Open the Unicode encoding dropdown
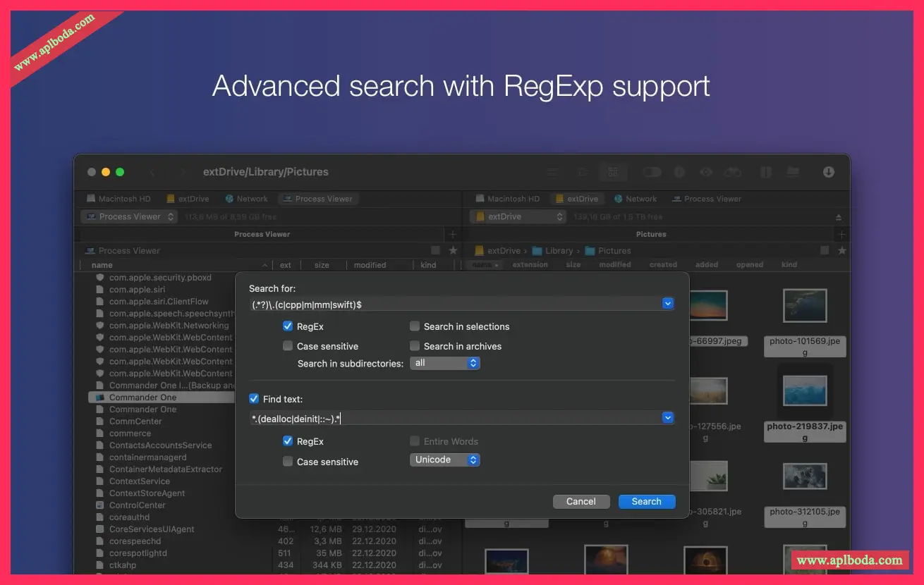Image resolution: width=924 pixels, height=585 pixels. click(444, 460)
